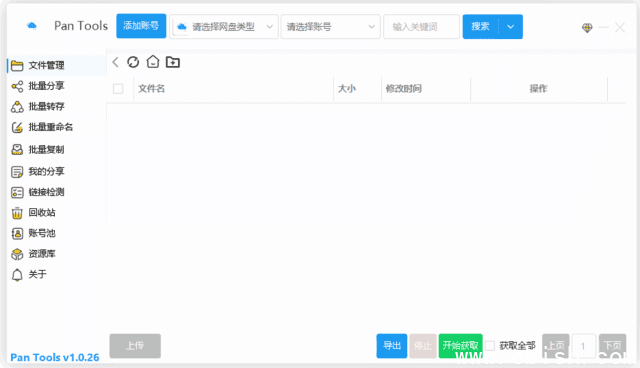Click the 批量转存 icon
The image size is (640, 368).
[17, 106]
